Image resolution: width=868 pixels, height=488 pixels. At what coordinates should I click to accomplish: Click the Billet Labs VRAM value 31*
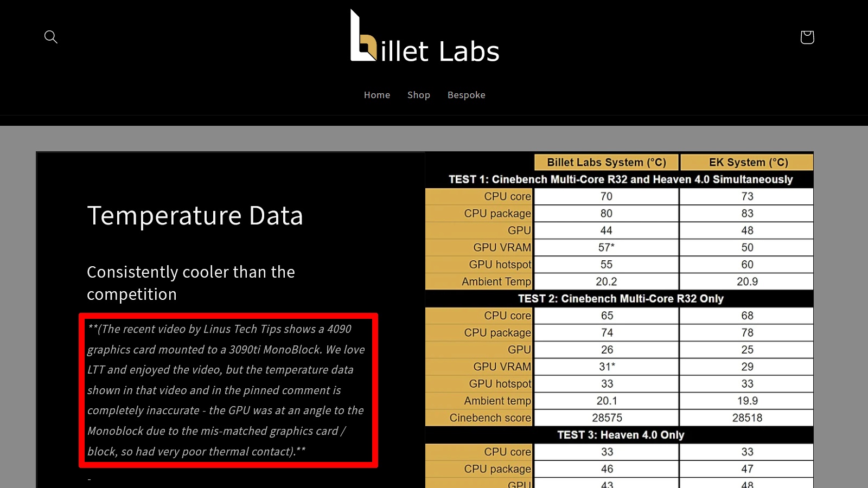click(607, 367)
